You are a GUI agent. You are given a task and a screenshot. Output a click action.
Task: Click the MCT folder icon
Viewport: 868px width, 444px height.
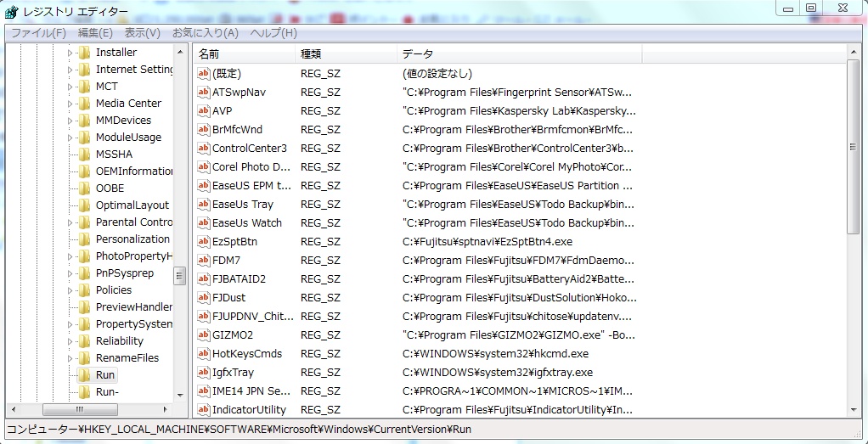84,87
